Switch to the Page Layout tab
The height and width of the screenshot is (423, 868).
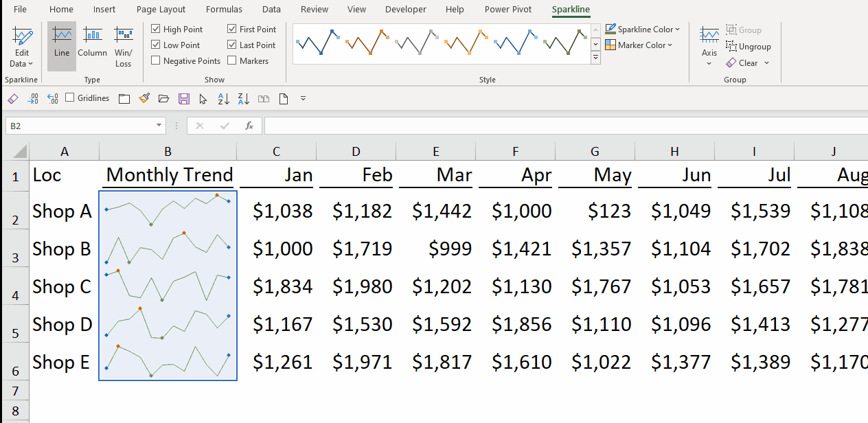coord(161,10)
